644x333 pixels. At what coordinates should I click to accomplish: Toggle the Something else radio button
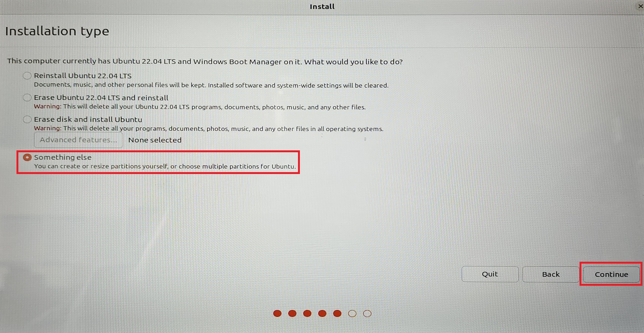(27, 157)
